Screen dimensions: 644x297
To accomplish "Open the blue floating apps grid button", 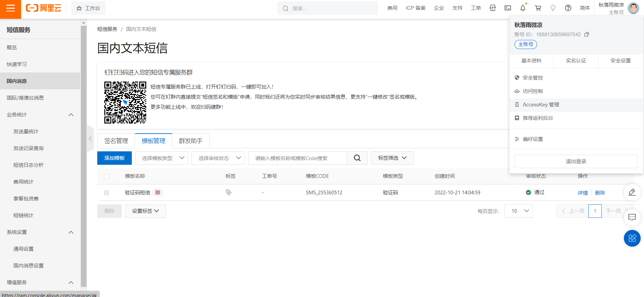I will pyautogui.click(x=632, y=238).
